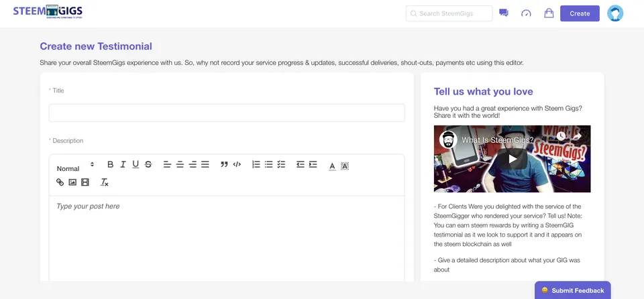The height and width of the screenshot is (299, 644).
Task: Toggle strikethrough formatting
Action: click(x=148, y=164)
